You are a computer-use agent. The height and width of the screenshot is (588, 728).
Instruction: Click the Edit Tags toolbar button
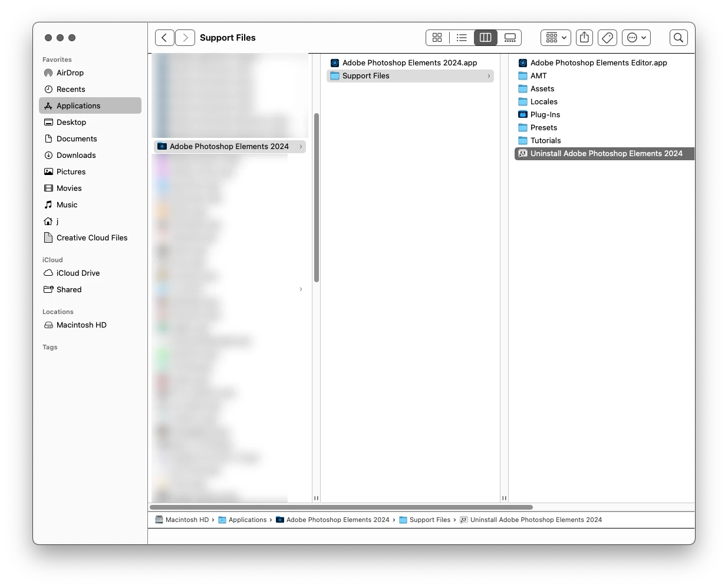(x=607, y=38)
